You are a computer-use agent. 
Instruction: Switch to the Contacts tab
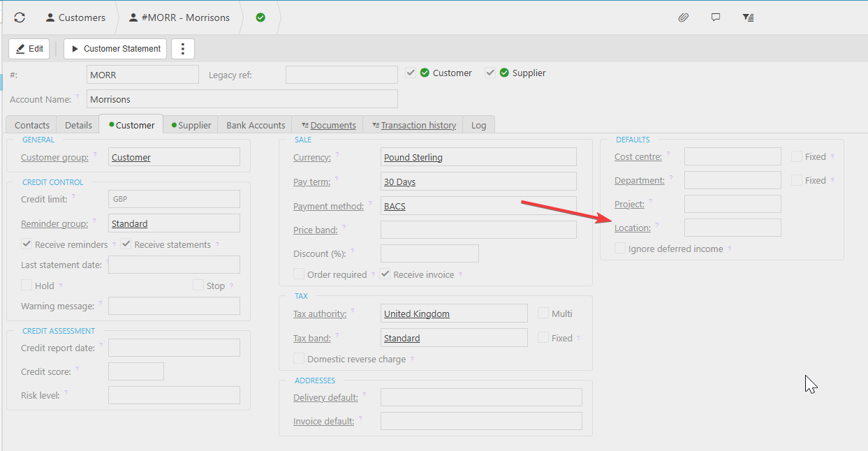tap(32, 125)
